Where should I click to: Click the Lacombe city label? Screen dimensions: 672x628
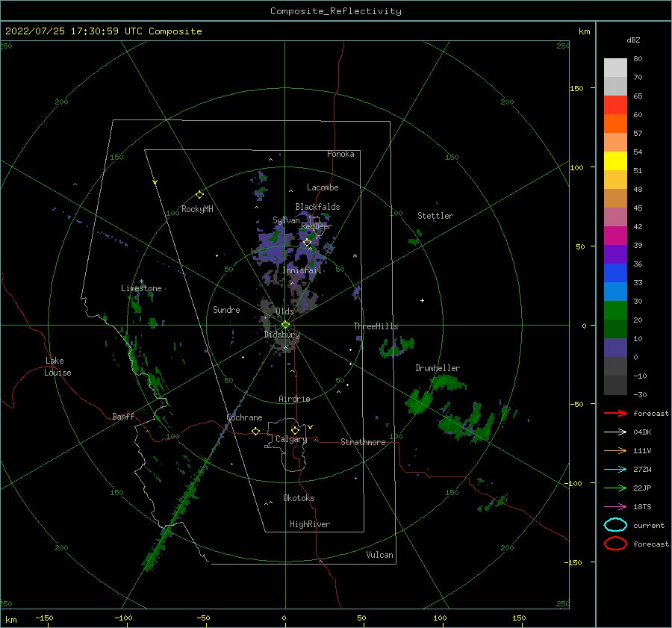[x=323, y=187]
